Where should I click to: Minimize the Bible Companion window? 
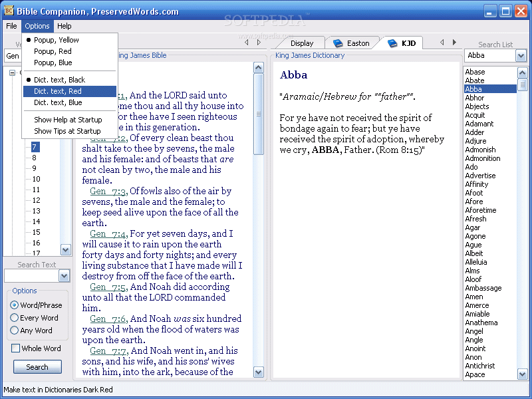click(x=489, y=11)
